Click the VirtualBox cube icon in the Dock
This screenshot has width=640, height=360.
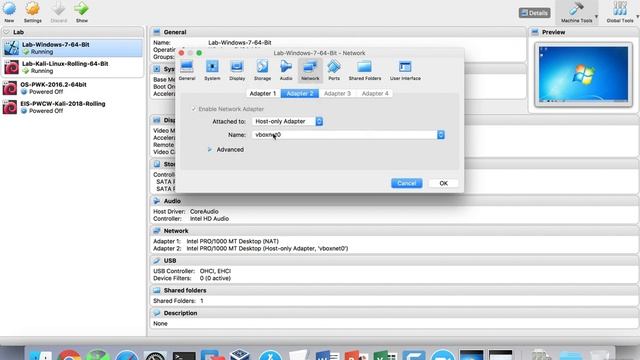coord(240,354)
